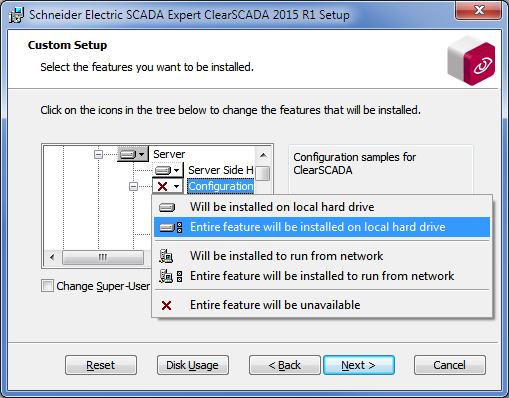This screenshot has width=509, height=398.
Task: Open the Configuration feature X-state dropdown
Action: [168, 186]
